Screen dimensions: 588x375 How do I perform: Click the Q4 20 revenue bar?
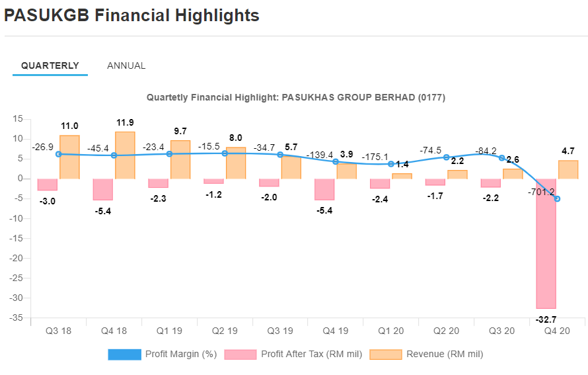pyautogui.click(x=568, y=169)
